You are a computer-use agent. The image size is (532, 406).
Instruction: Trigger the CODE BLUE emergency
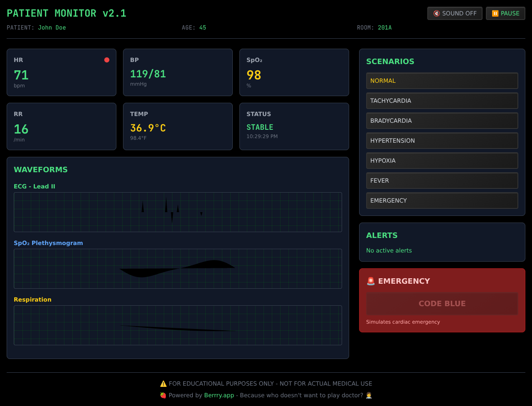click(x=442, y=304)
